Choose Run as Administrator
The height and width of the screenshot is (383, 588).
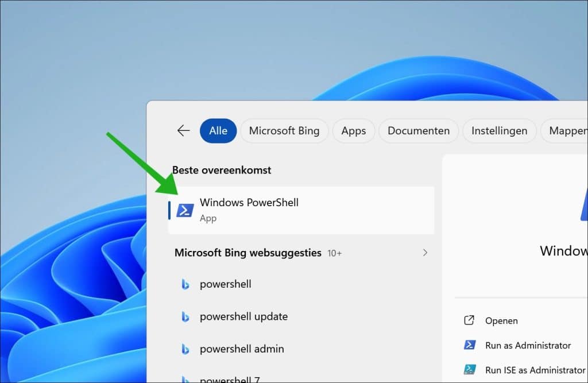click(528, 345)
